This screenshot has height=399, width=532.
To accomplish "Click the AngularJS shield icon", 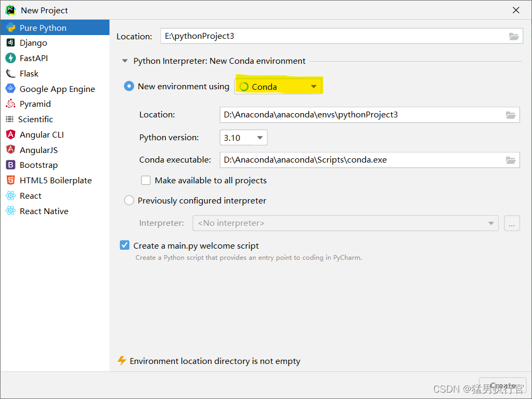I will click(x=11, y=150).
